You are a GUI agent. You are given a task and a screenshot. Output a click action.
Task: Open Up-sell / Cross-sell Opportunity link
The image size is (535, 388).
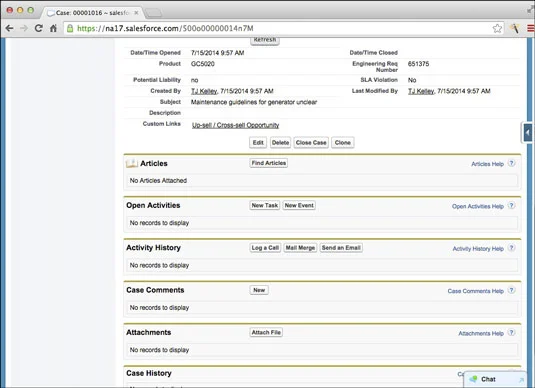[235, 125]
